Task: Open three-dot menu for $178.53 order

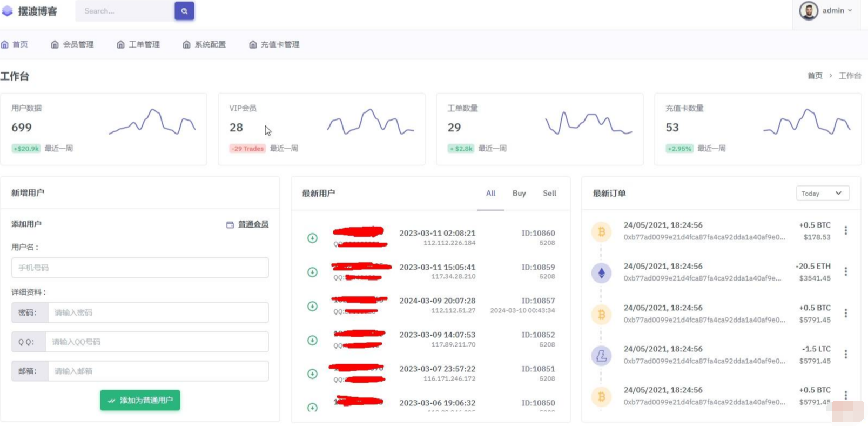Action: point(846,230)
